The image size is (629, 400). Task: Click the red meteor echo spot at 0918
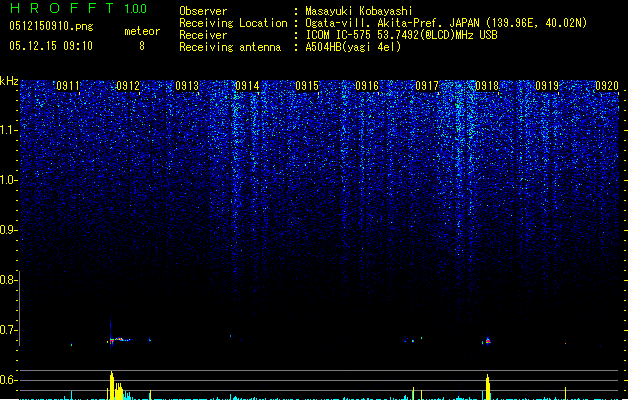488,341
